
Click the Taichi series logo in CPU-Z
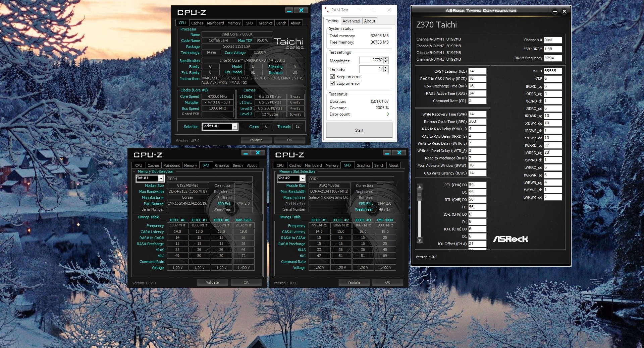[x=289, y=44]
